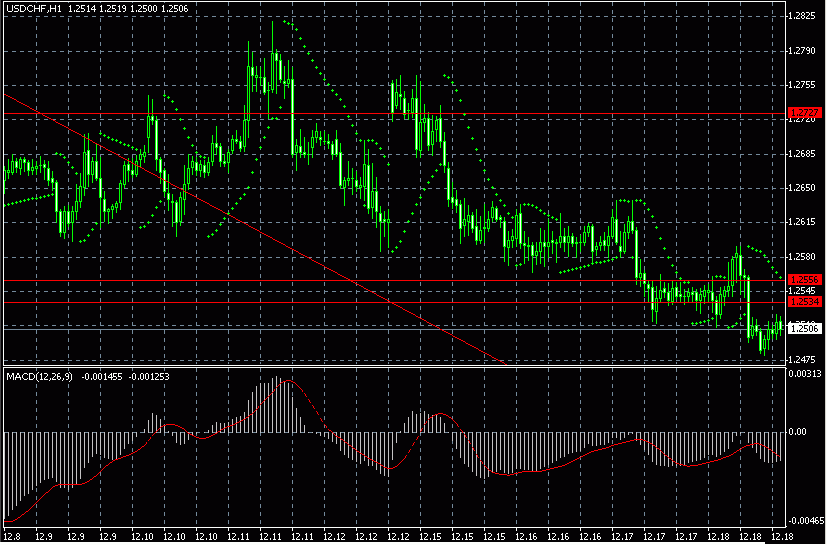Select the red 1.2534 price level tag
The image size is (827, 545).
[x=805, y=302]
